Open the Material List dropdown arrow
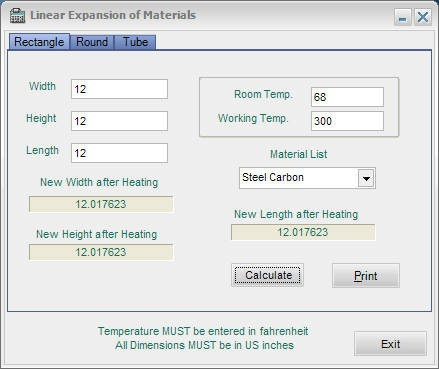This screenshot has height=369, width=439. (x=366, y=178)
